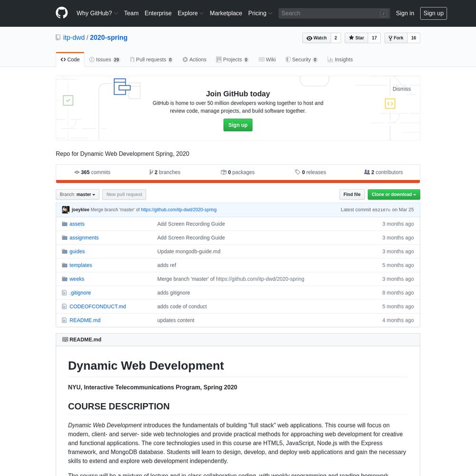Open the Actions tab
Screen dimensions: 476x476
click(x=194, y=59)
